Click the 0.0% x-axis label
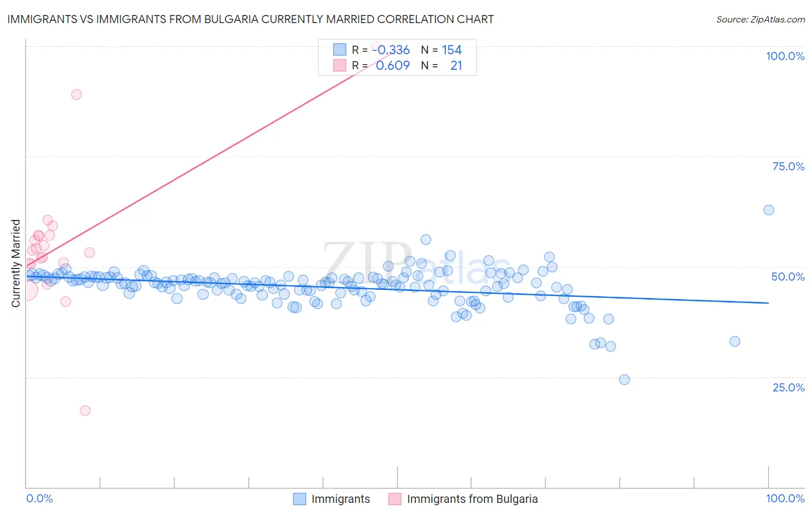This screenshot has width=812, height=515. (x=40, y=498)
